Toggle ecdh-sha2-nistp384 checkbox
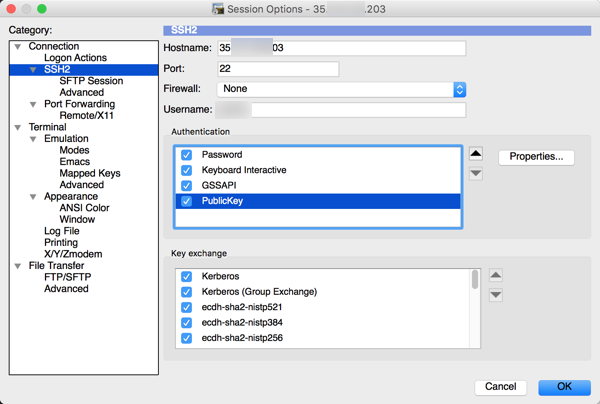This screenshot has height=404, width=600. [x=186, y=323]
